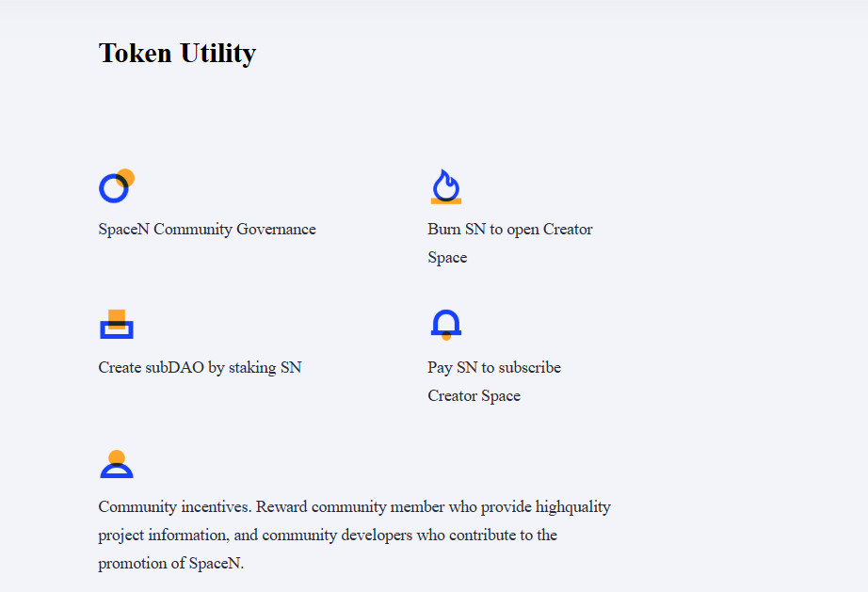
Task: Click the orange head of the person icon
Action: coord(117,457)
